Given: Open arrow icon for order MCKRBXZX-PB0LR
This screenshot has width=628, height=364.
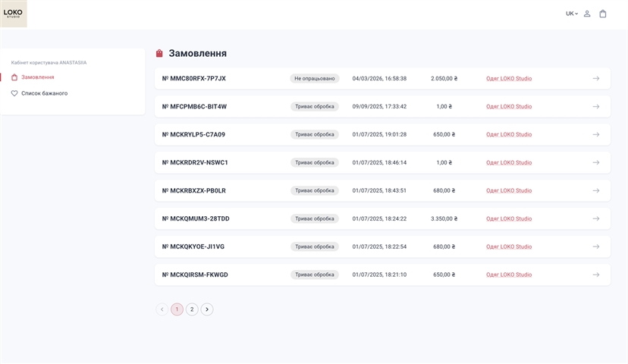Looking at the screenshot, I should [x=596, y=190].
